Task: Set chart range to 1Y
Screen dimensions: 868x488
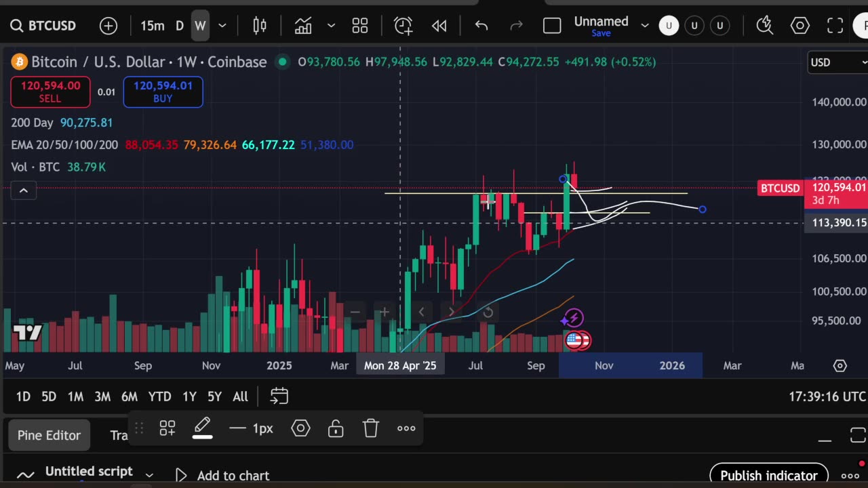Action: point(189,396)
